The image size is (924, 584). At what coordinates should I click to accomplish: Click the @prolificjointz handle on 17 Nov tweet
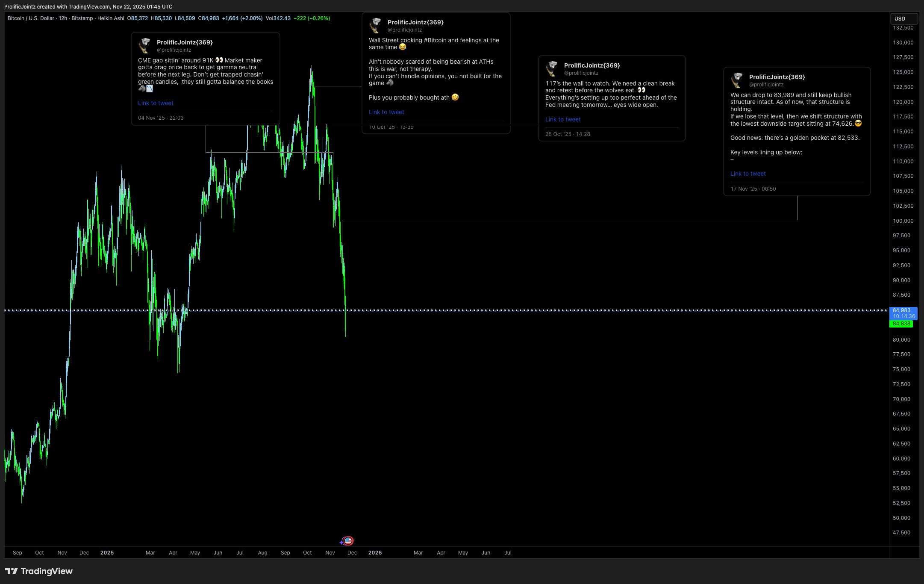point(766,85)
